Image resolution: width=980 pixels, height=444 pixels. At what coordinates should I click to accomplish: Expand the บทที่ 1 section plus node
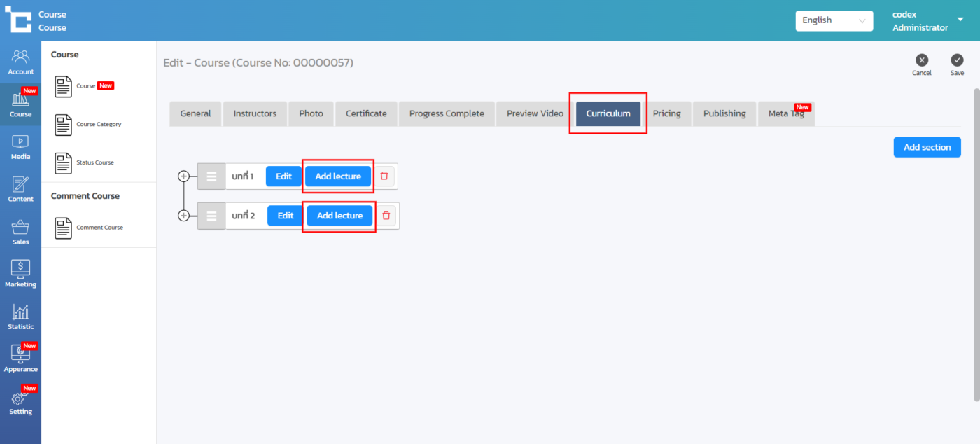coord(184,176)
